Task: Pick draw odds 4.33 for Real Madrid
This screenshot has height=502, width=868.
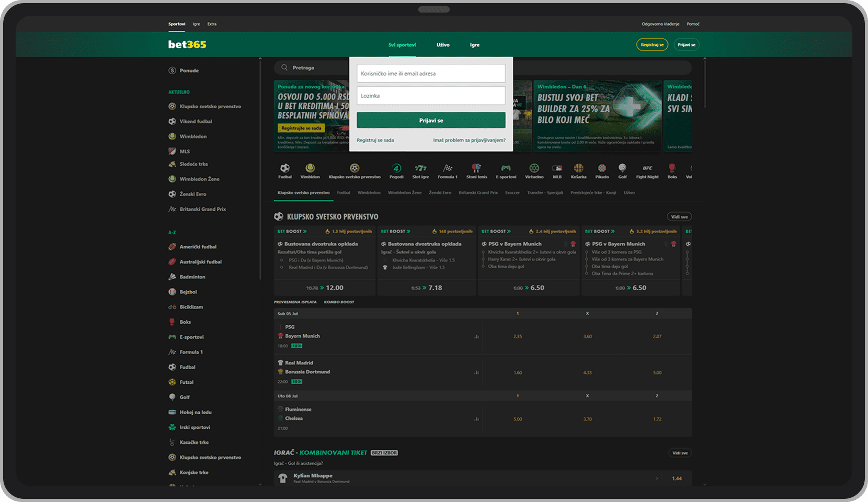Action: (x=587, y=372)
